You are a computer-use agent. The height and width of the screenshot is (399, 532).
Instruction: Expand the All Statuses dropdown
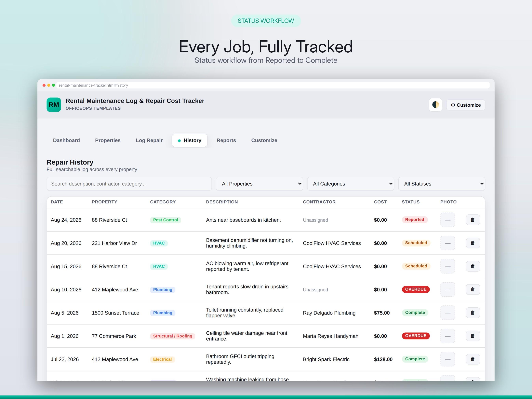[x=442, y=184]
